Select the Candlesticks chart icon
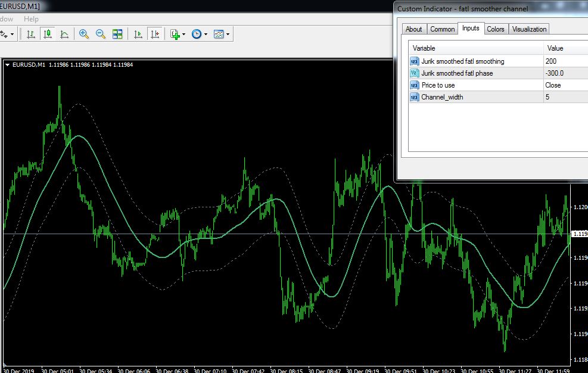Screen dimensions: 588x373 tap(47, 34)
